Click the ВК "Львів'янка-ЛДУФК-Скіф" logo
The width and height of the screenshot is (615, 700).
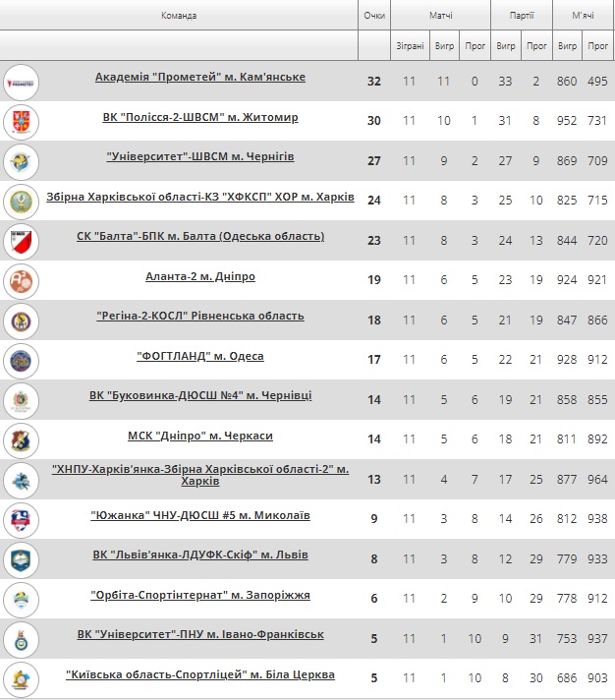coord(21,559)
